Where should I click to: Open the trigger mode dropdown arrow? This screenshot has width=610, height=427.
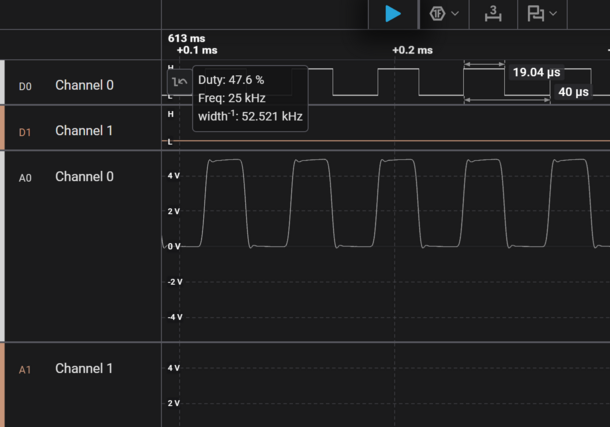(x=456, y=14)
